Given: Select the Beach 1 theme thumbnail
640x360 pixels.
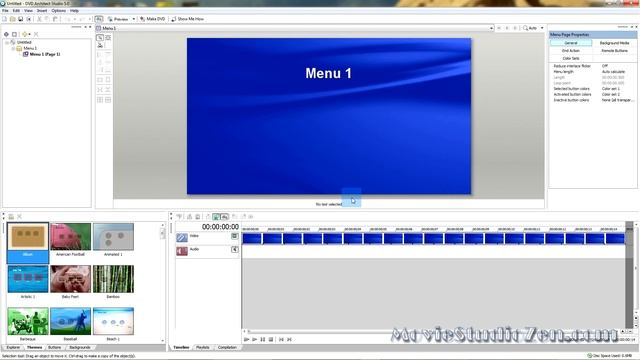Looking at the screenshot, I should 113,321.
